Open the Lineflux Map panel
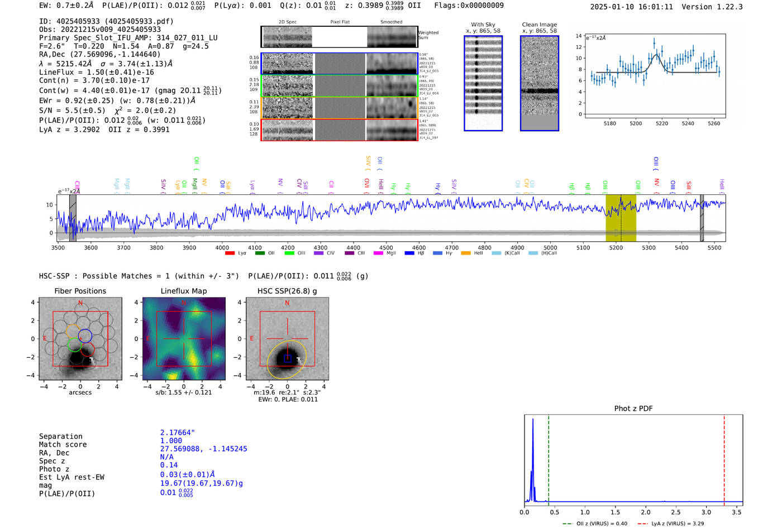 [x=184, y=339]
